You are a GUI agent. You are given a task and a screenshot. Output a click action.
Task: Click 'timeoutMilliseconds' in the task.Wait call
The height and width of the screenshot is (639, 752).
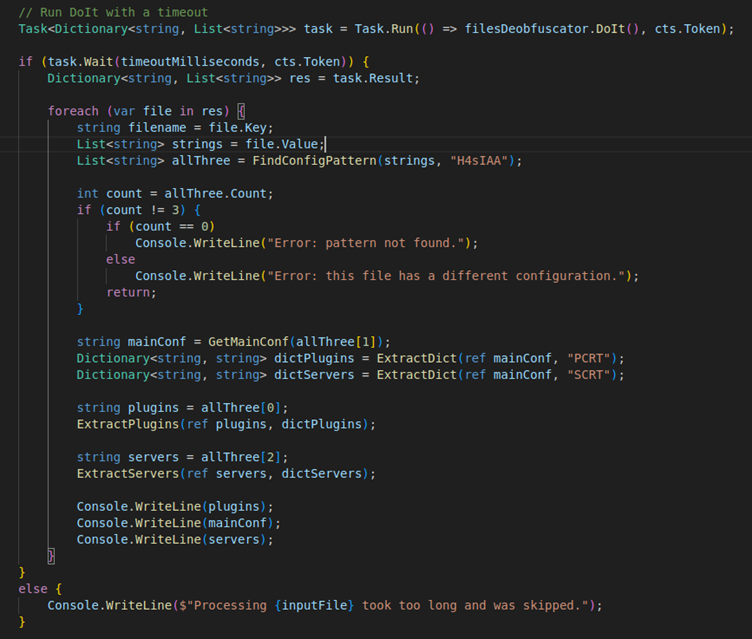pos(189,62)
